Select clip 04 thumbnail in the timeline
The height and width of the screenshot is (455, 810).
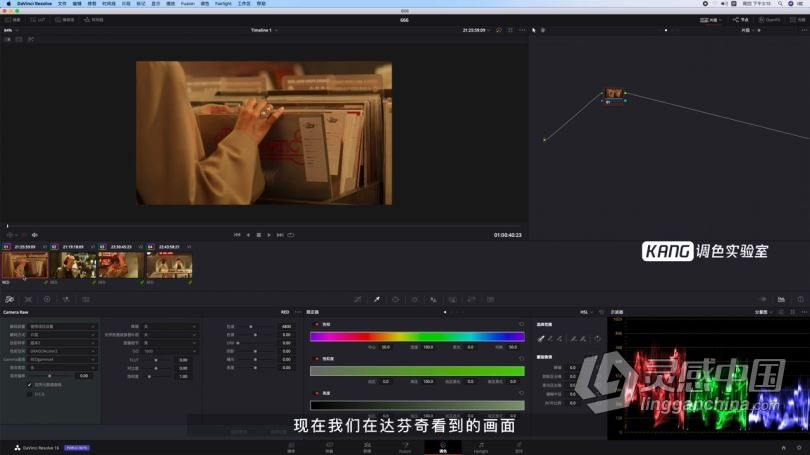point(169,265)
